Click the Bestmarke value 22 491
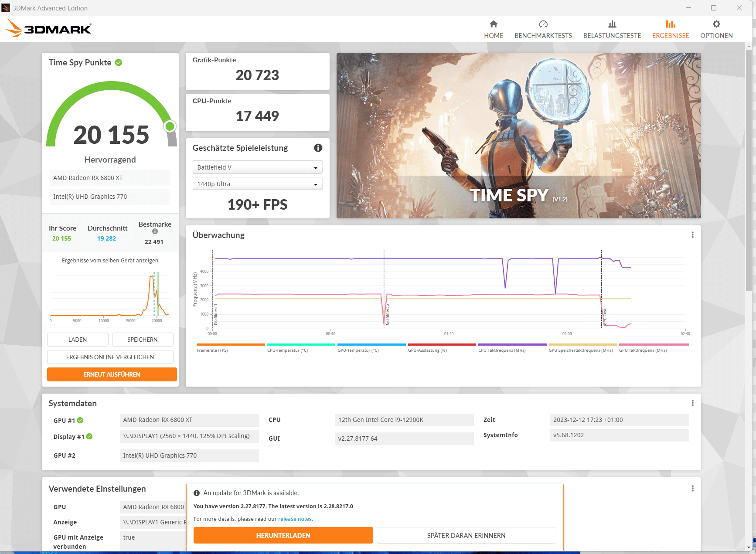The width and height of the screenshot is (756, 554). [x=154, y=242]
